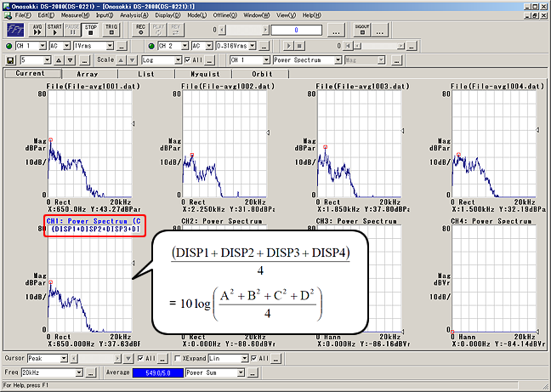
Task: Click the ellipsis button beside blue 0 field
Action: tap(336, 31)
